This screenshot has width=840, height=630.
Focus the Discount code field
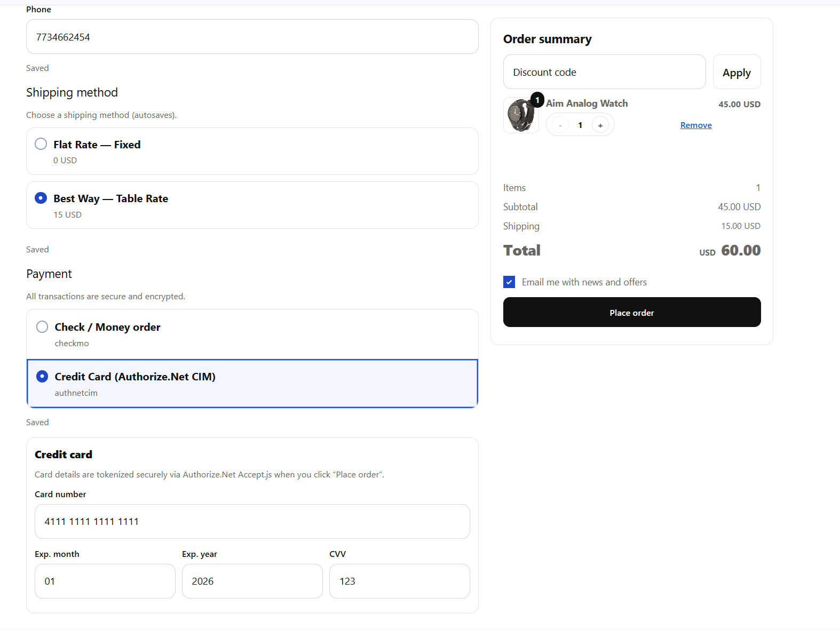604,72
